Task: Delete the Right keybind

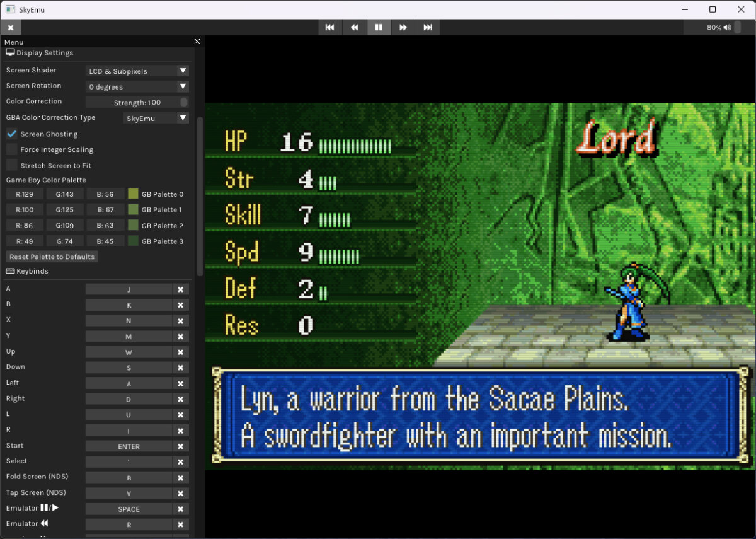Action: point(180,399)
